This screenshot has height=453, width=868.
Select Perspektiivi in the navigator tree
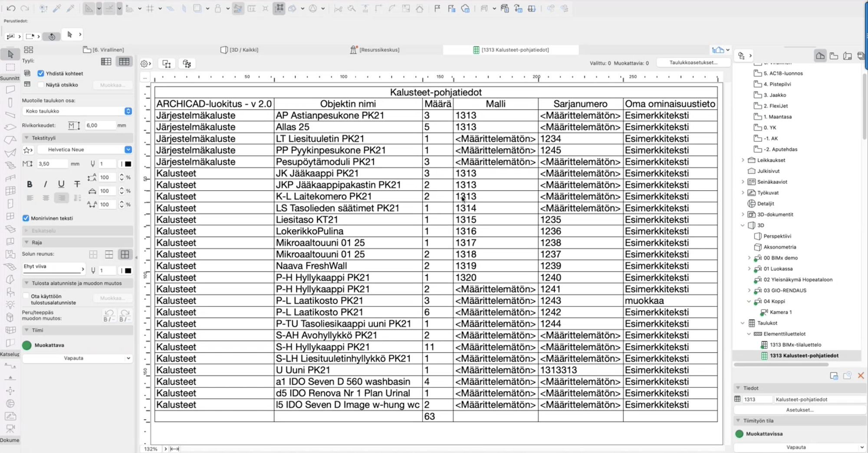pyautogui.click(x=777, y=236)
